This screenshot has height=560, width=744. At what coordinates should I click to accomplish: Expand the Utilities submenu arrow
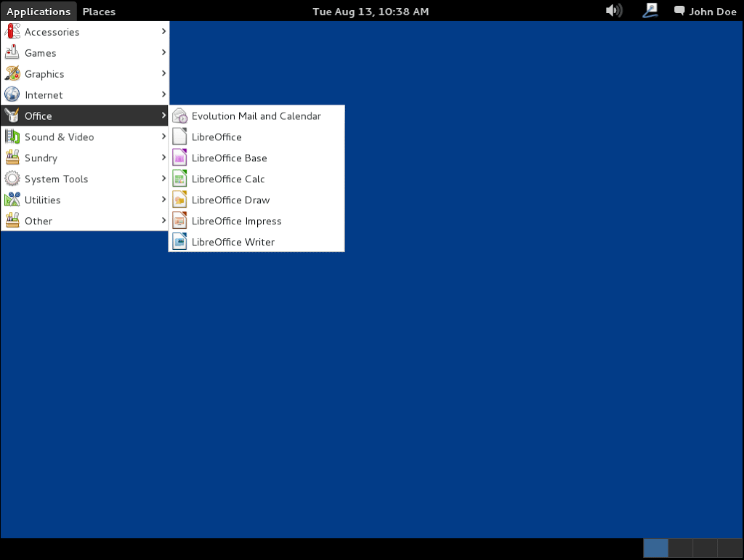coord(163,199)
